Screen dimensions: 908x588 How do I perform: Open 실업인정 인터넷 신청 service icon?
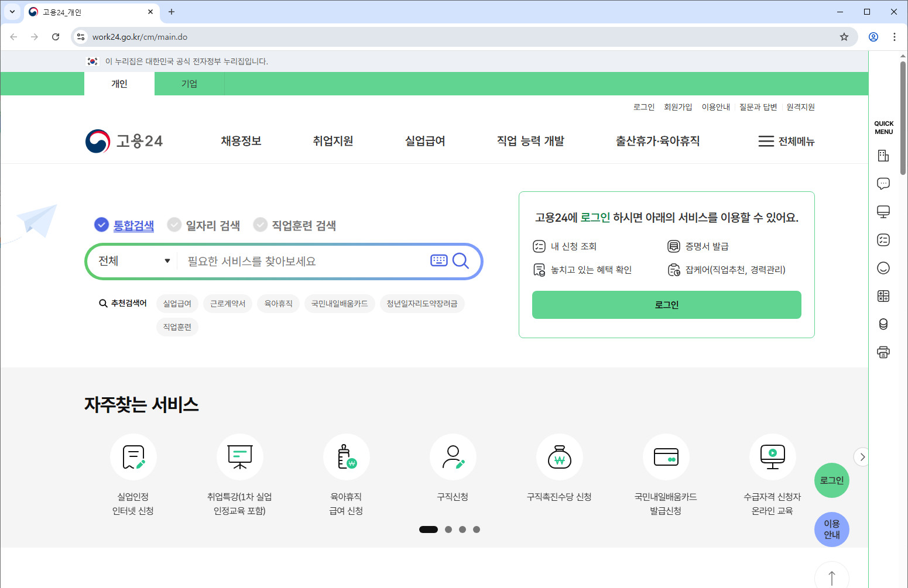(x=133, y=457)
